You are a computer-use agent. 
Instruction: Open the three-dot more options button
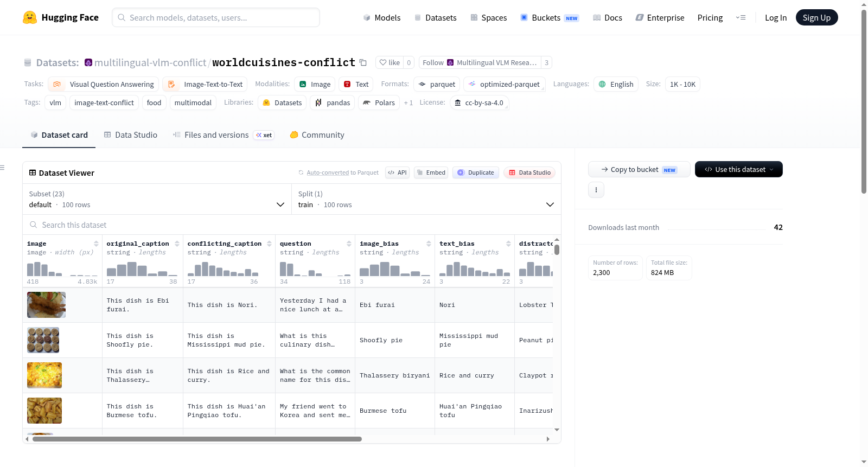596,190
